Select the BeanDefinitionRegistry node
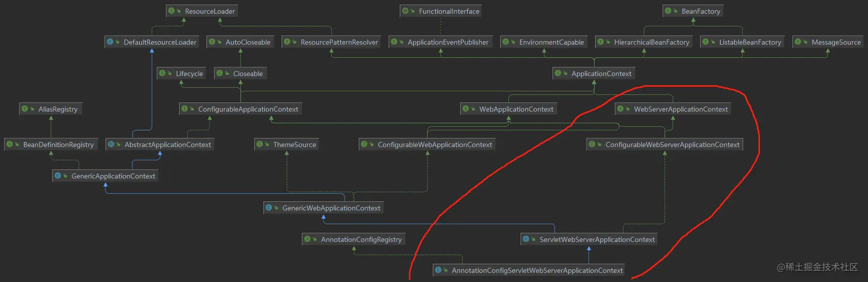The image size is (868, 282). click(51, 145)
